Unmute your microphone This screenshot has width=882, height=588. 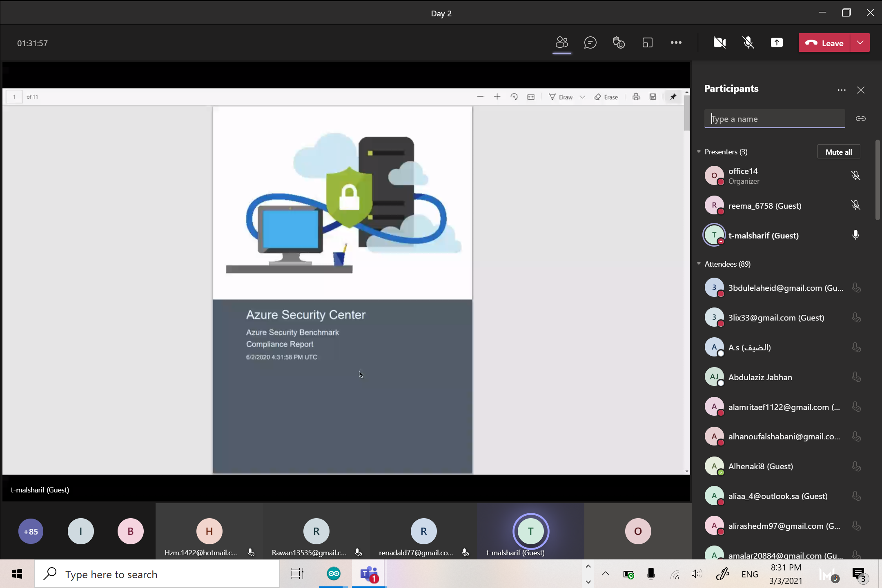click(x=748, y=43)
